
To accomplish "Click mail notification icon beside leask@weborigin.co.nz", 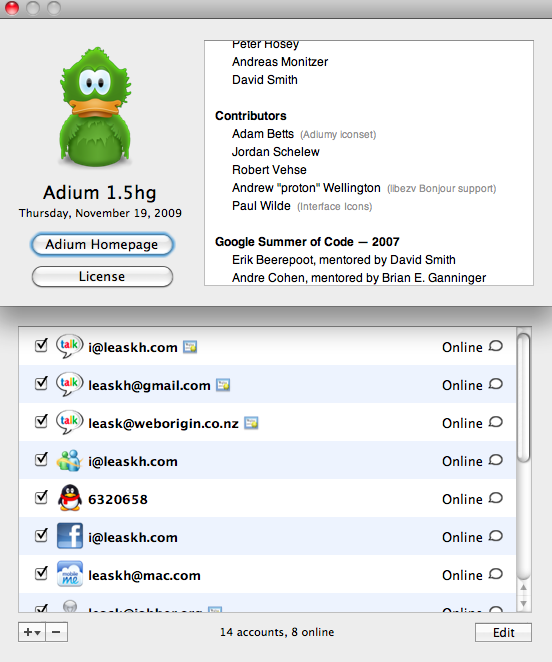I will (251, 423).
